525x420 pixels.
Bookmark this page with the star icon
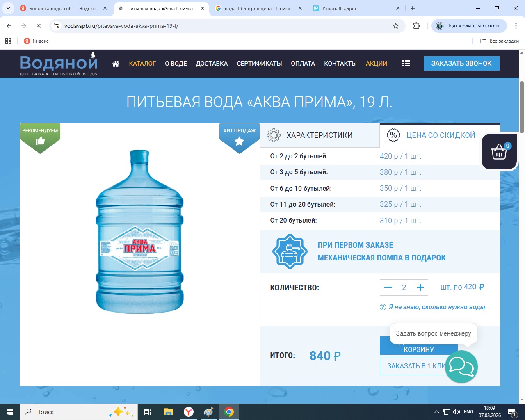coord(396,26)
